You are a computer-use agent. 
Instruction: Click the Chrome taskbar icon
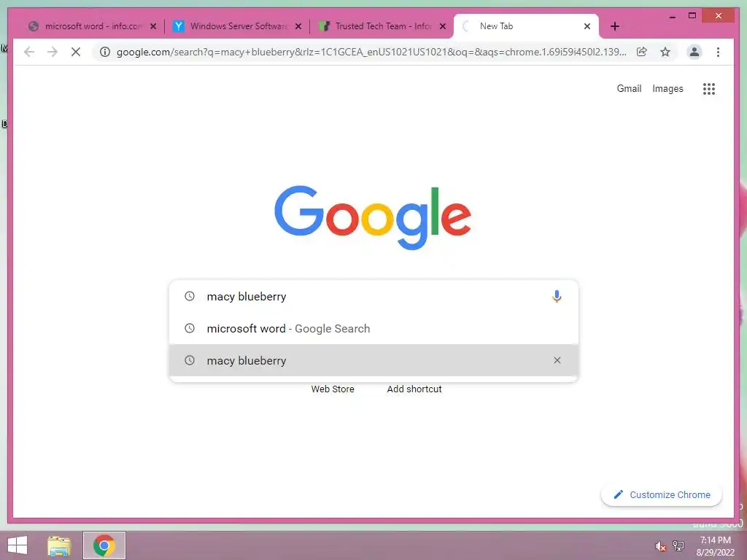point(104,545)
